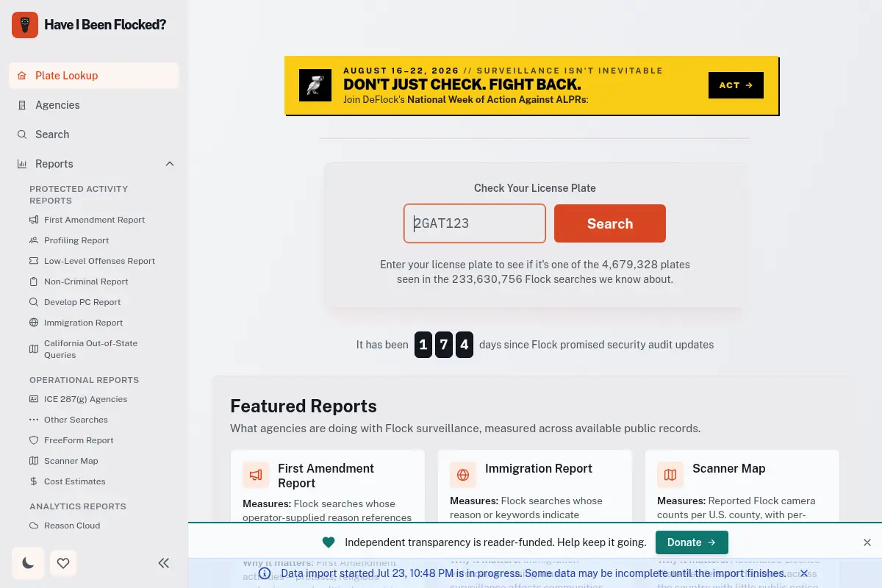882x588 pixels.
Task: Click the megaphone icon on First Amendment card
Action: point(256,475)
